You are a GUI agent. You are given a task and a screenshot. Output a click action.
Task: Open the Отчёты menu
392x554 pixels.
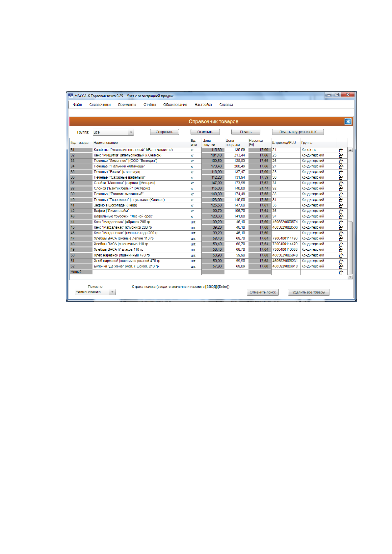(149, 105)
